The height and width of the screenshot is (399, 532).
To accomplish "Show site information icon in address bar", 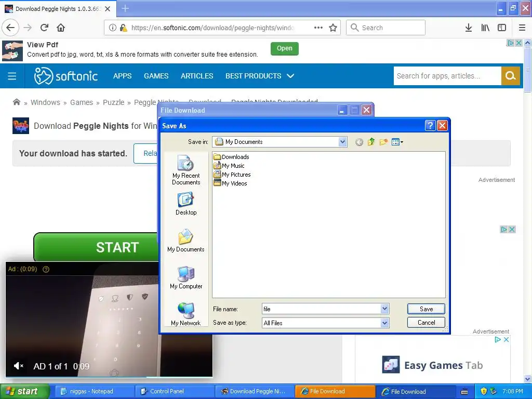I will click(x=113, y=28).
